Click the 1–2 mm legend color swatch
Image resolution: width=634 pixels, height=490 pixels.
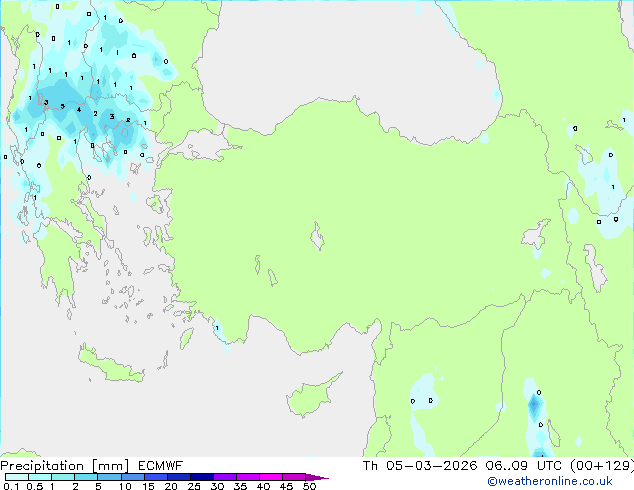(x=63, y=477)
